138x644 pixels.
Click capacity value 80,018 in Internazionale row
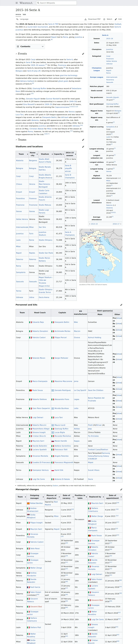[x=59, y=227]
